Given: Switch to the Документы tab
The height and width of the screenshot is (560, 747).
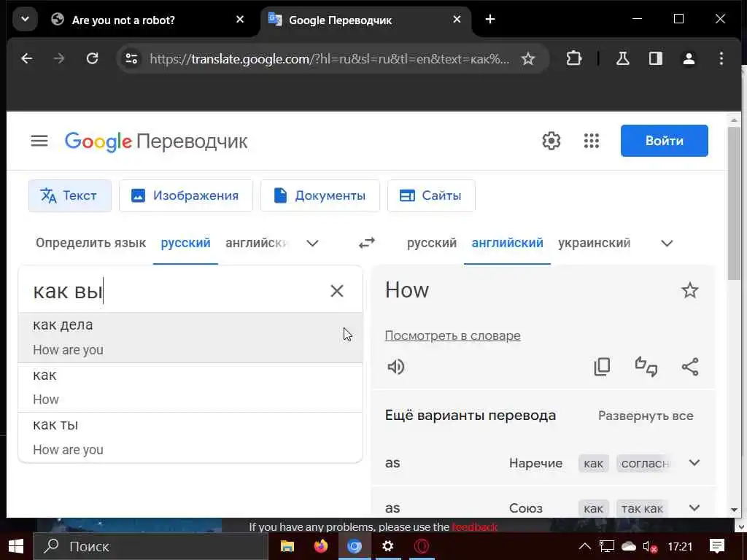Looking at the screenshot, I should [x=320, y=195].
